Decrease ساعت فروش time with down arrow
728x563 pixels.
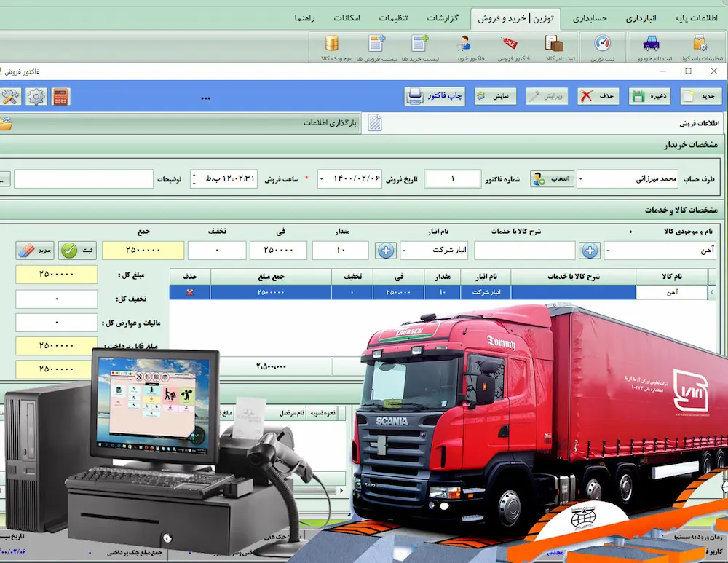point(194,183)
